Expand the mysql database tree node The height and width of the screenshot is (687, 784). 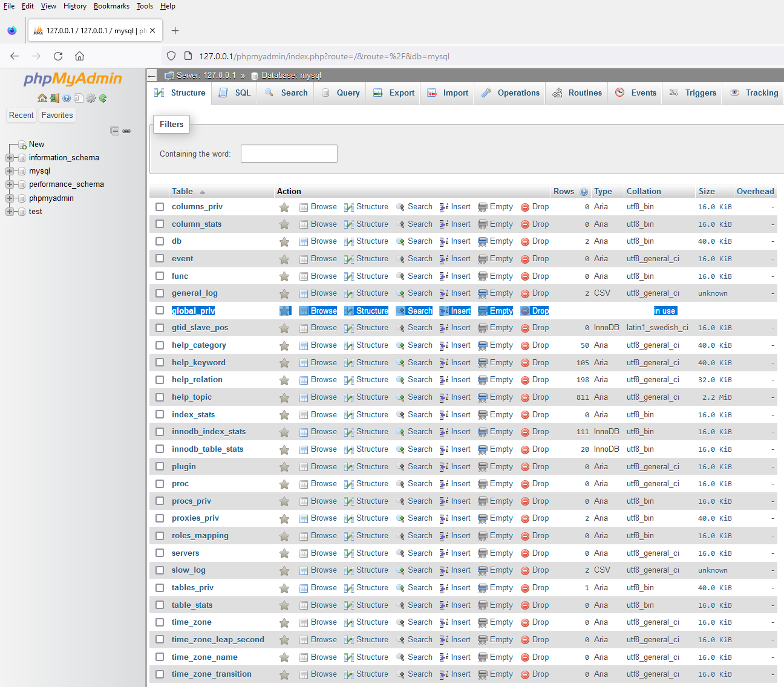point(9,171)
